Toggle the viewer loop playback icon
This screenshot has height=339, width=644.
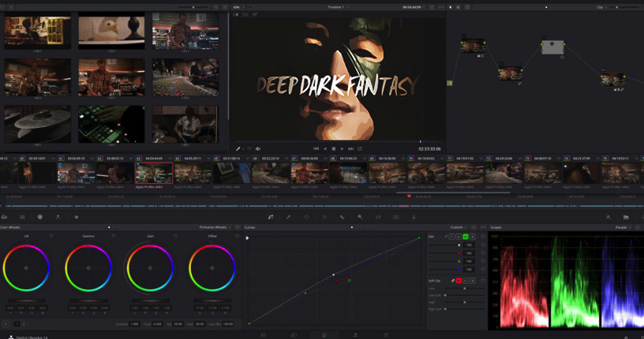pyautogui.click(x=360, y=148)
